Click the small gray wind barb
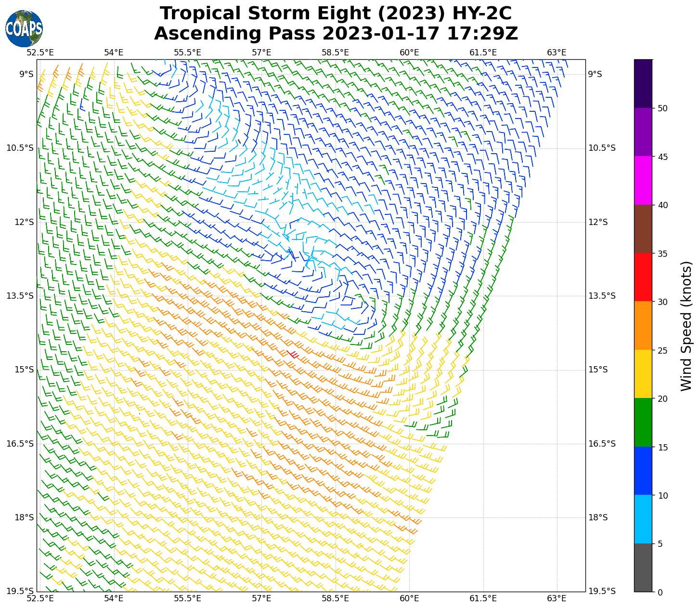 (239, 142)
